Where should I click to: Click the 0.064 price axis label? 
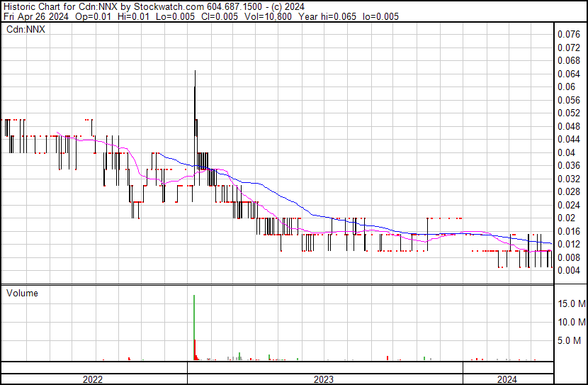568,74
